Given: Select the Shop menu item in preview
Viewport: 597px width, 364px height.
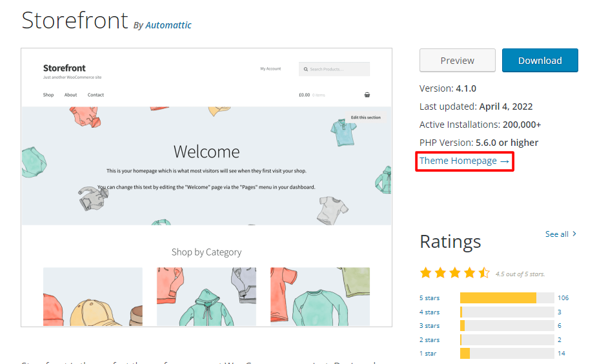Looking at the screenshot, I should point(48,95).
